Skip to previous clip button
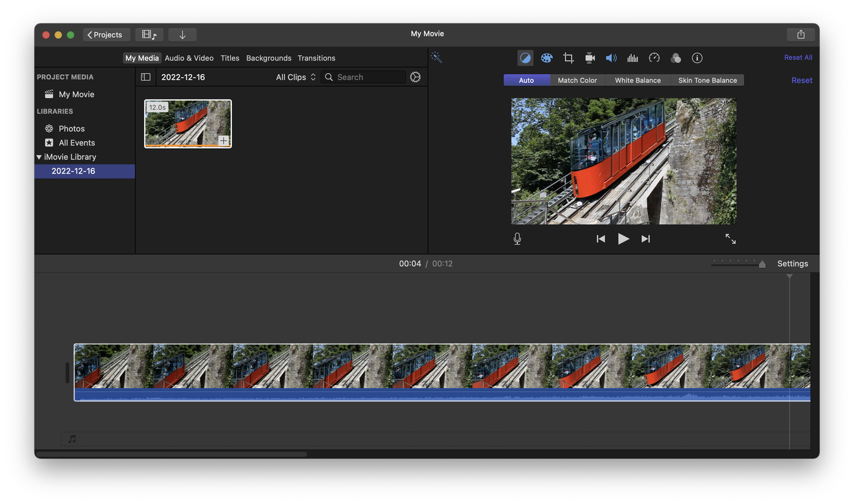Viewport: 854px width, 504px height. click(601, 239)
